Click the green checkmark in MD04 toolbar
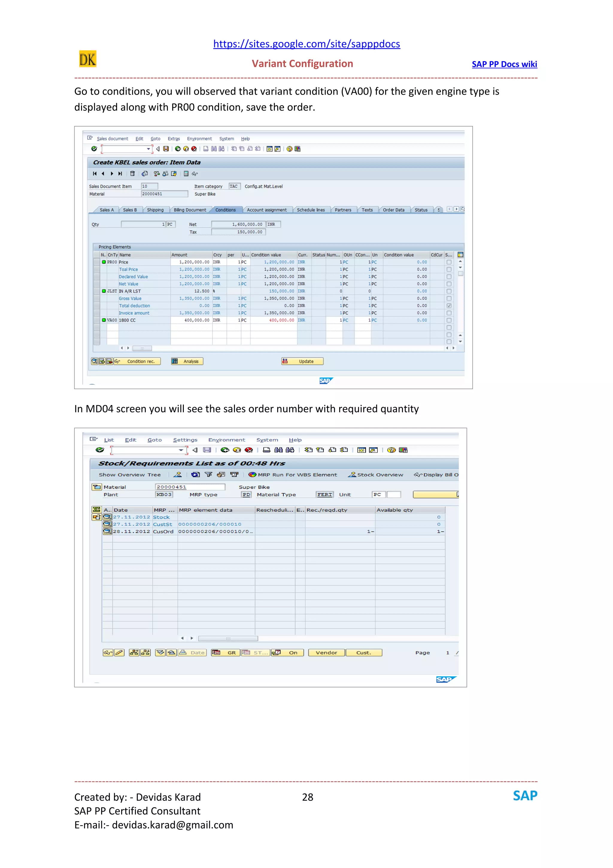This screenshot has width=613, height=868. [100, 450]
